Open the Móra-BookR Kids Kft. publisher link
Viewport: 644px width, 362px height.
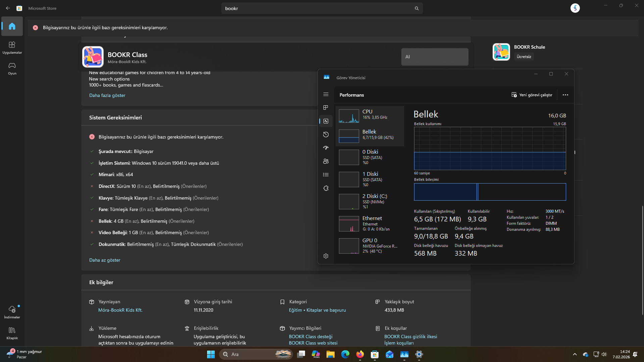coord(120,310)
